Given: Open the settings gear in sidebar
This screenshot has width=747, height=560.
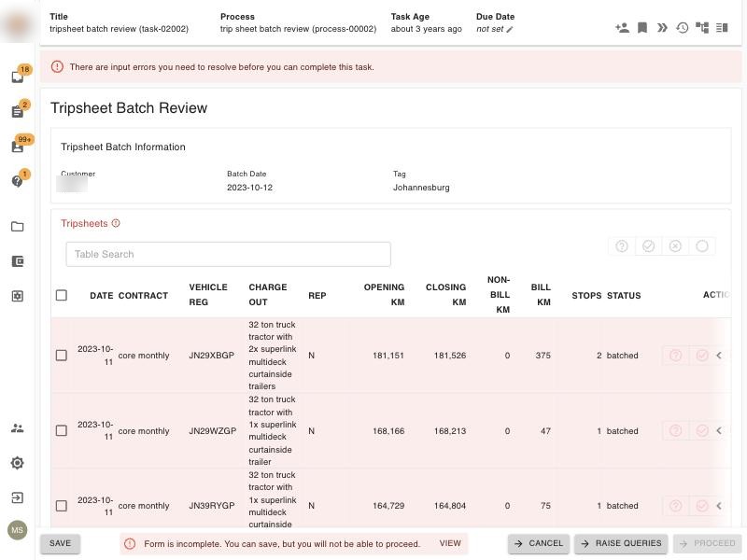Looking at the screenshot, I should (18, 463).
